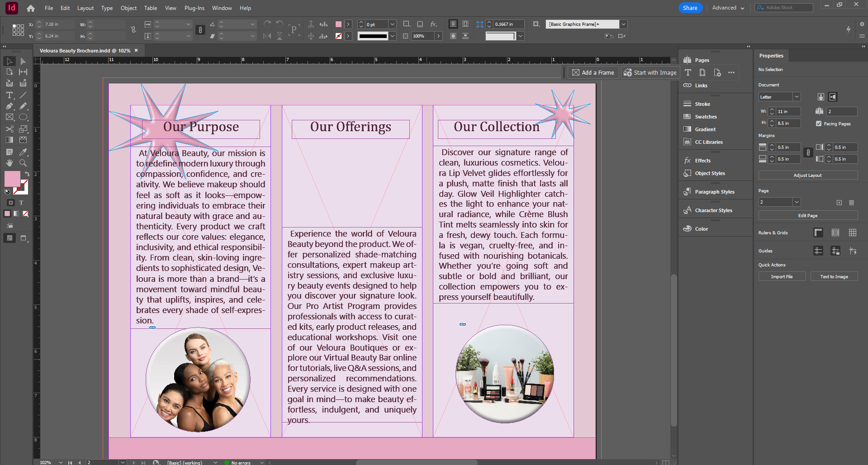The height and width of the screenshot is (465, 868).
Task: Pick the Eyedropper tool
Action: pos(23,152)
